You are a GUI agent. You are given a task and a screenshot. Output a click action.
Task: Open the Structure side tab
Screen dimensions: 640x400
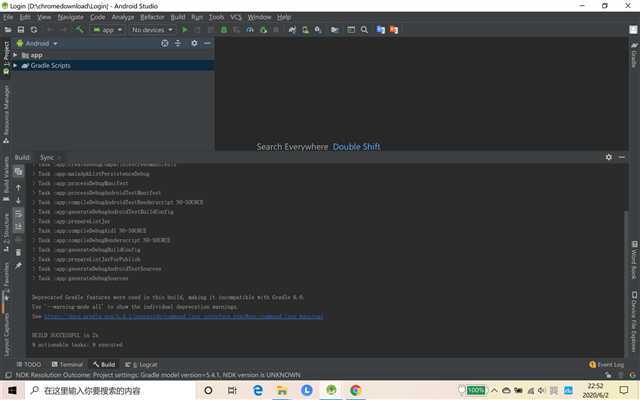click(6, 232)
